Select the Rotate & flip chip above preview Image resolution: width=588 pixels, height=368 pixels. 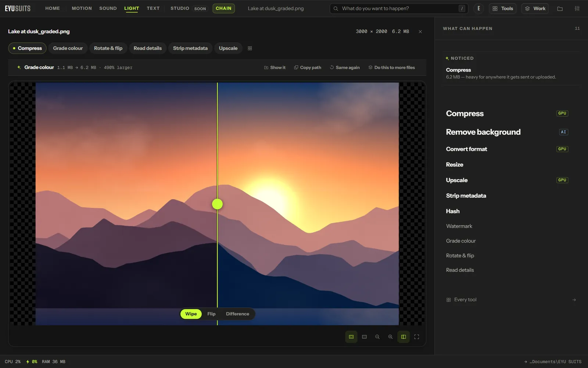(108, 48)
